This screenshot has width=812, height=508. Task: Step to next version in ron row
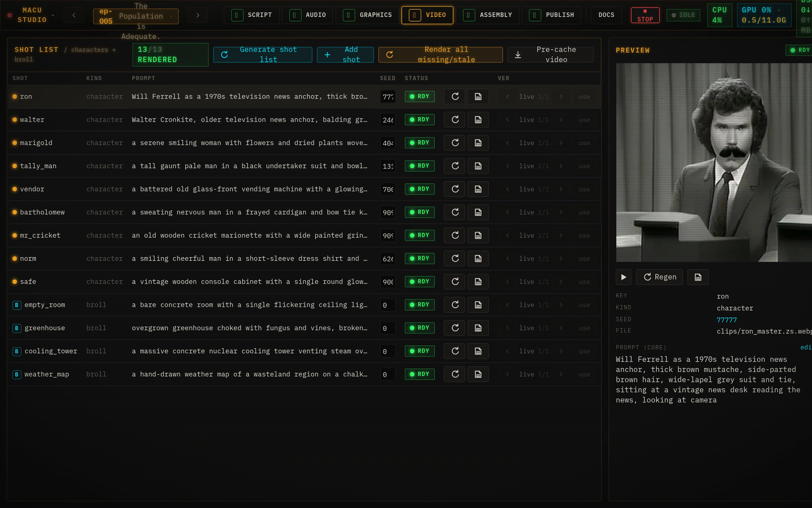[561, 97]
